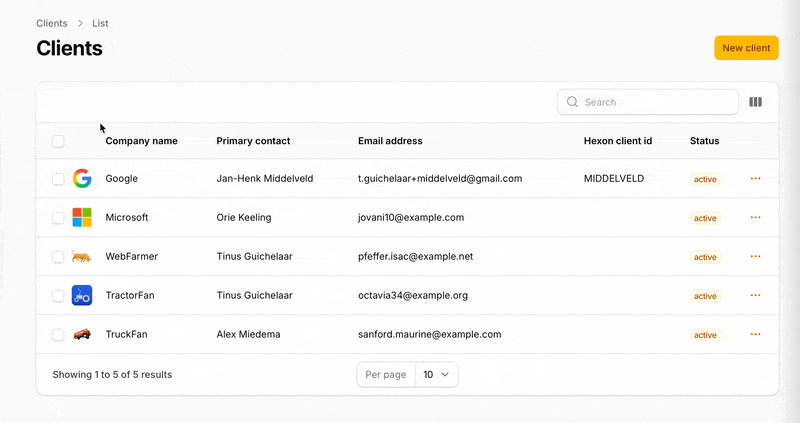This screenshot has height=423, width=800.
Task: Click the TractorFan blue tractor logo
Action: click(x=82, y=295)
